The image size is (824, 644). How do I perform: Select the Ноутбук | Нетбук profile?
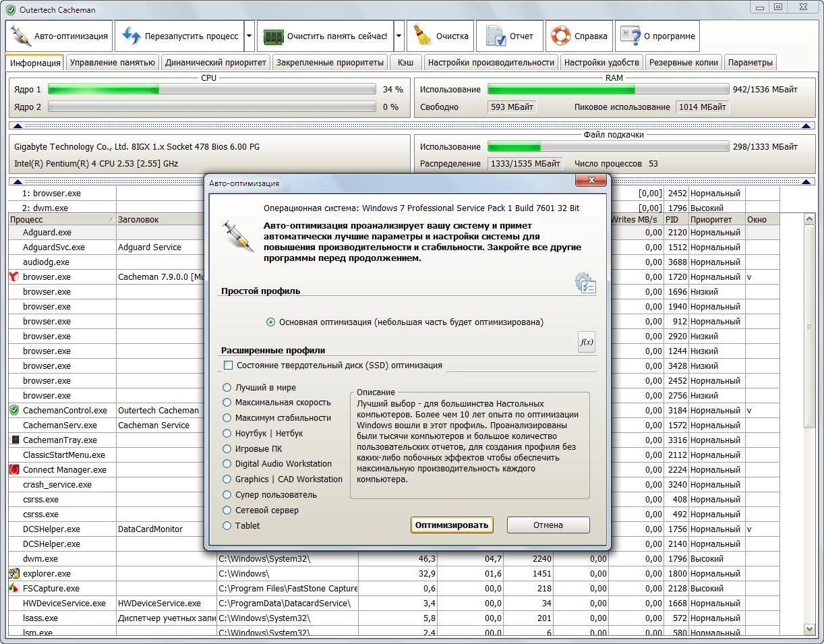click(227, 434)
